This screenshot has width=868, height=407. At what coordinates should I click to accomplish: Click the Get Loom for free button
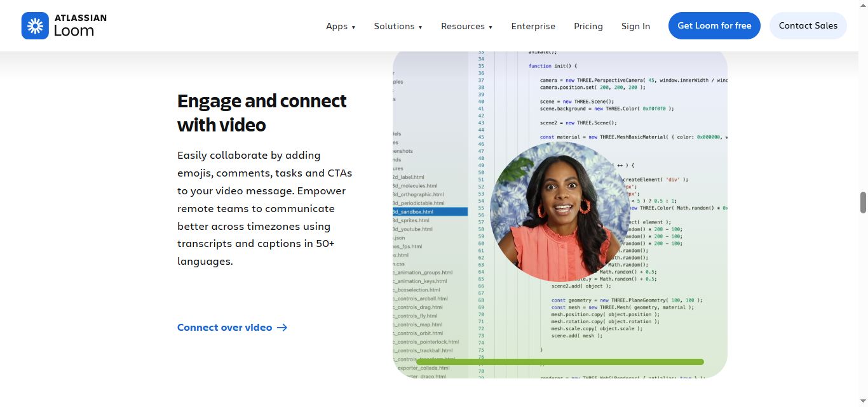(714, 26)
